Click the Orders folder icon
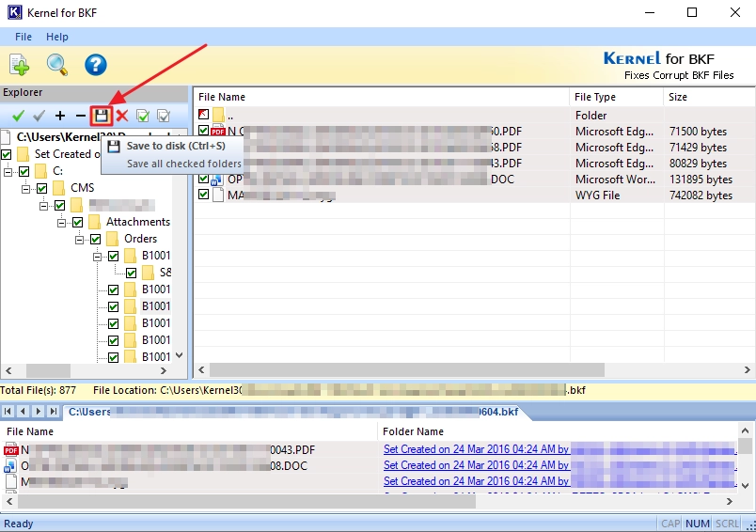Image resolution: width=756 pixels, height=532 pixels. click(x=112, y=239)
